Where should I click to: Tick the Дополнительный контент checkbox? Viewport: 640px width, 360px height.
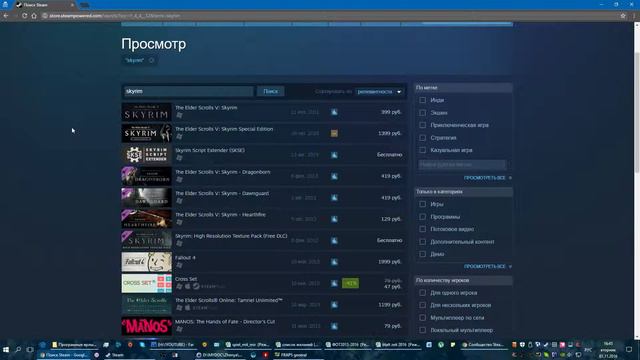pyautogui.click(x=422, y=242)
